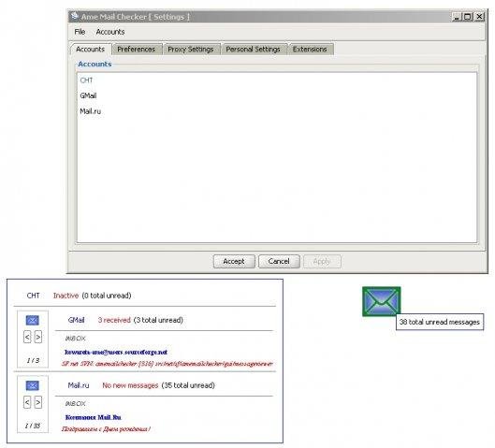Screen dimensions: 495x448
Task: Click the Mail.ru INBOX folder label
Action: pyautogui.click(x=75, y=404)
